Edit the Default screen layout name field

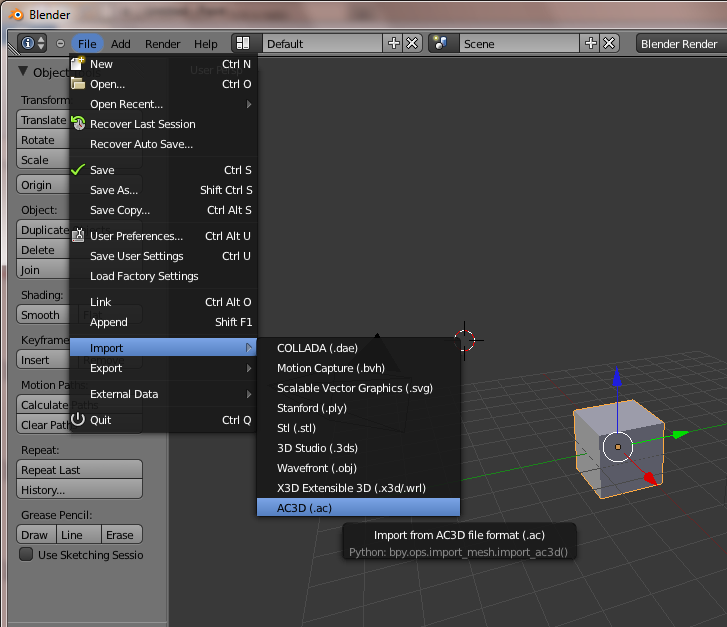point(323,44)
